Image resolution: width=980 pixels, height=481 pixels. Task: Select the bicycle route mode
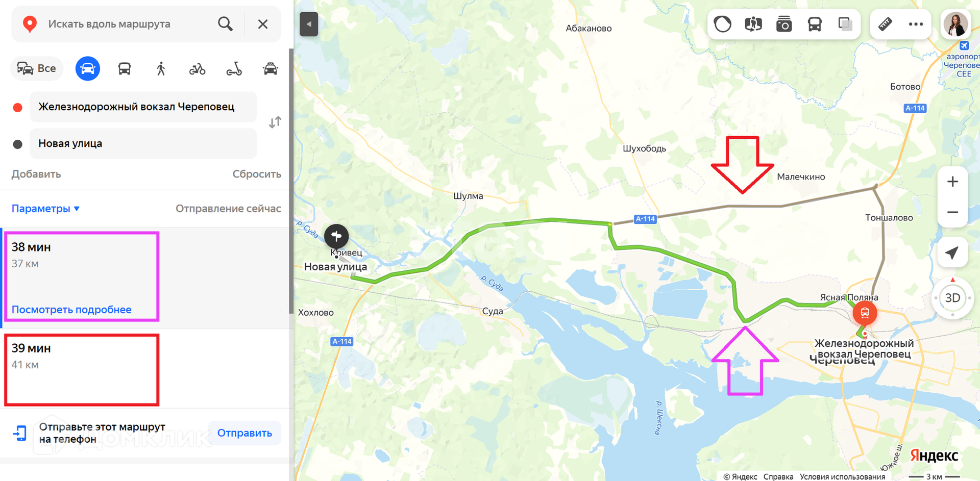[x=197, y=68]
